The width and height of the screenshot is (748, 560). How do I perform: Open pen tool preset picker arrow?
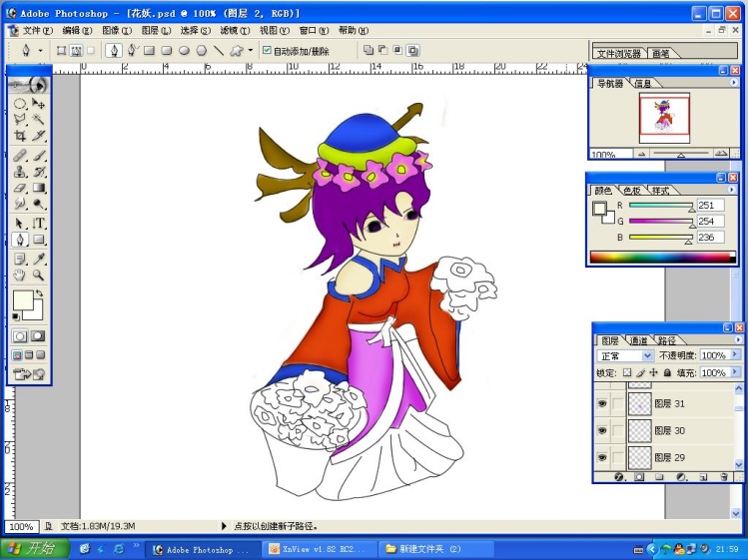point(41,51)
